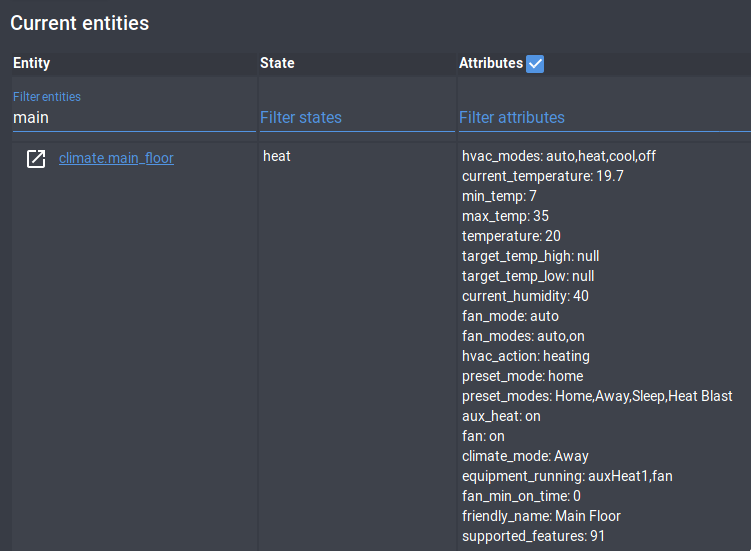751x551 pixels.
Task: Click the preset_modes attribute line
Action: click(x=597, y=396)
